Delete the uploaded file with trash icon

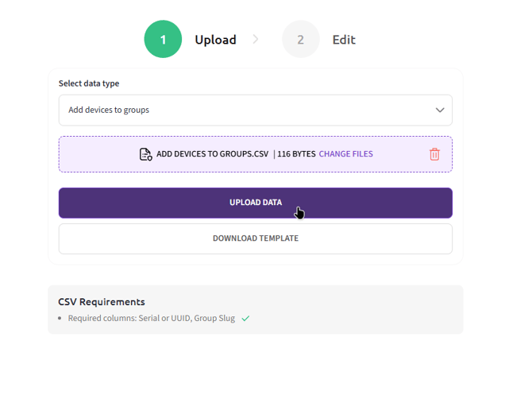434,154
